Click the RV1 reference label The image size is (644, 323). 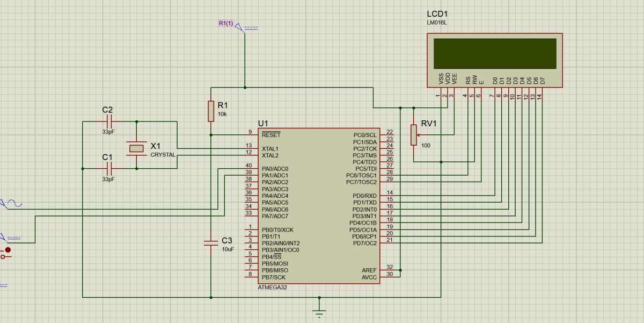[x=429, y=123]
